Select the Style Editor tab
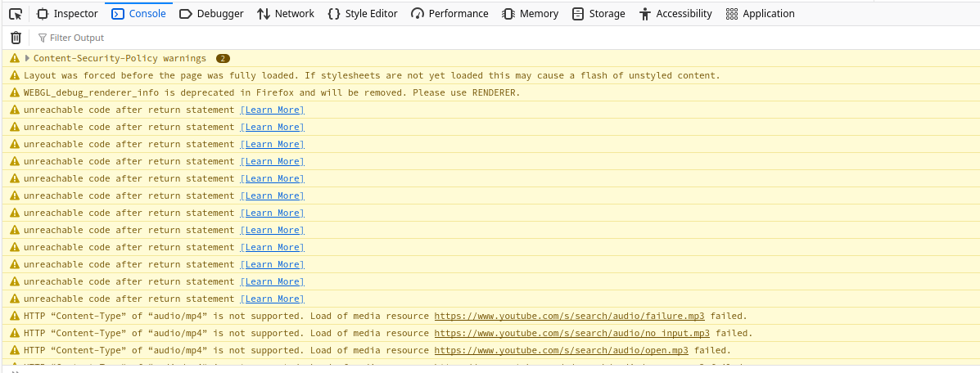The height and width of the screenshot is (373, 980). (362, 13)
